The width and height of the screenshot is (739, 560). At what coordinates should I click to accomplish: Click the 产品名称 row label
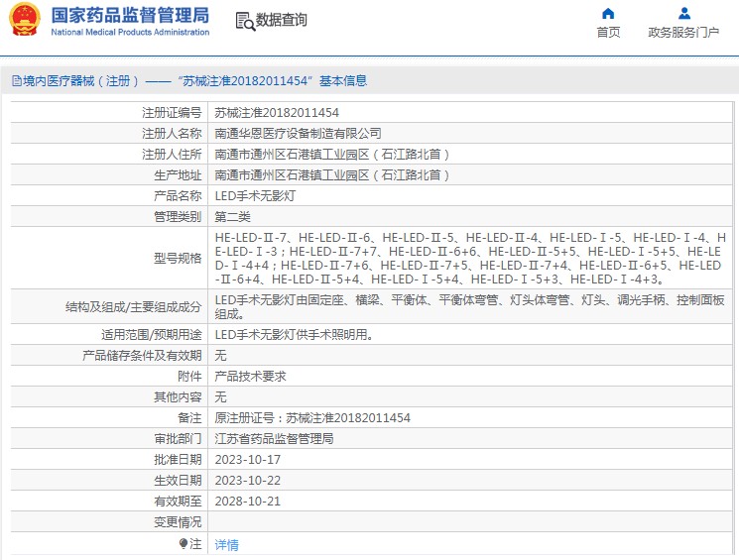coord(178,195)
